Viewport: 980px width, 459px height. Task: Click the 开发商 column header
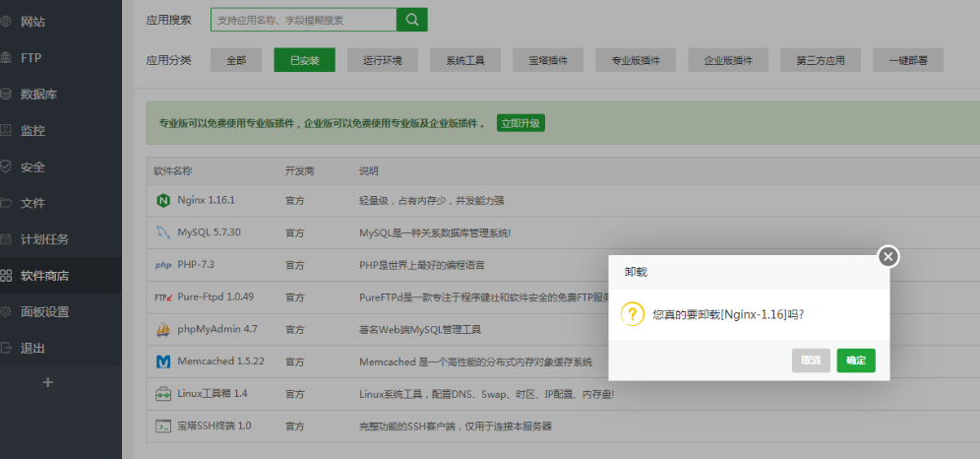[299, 170]
